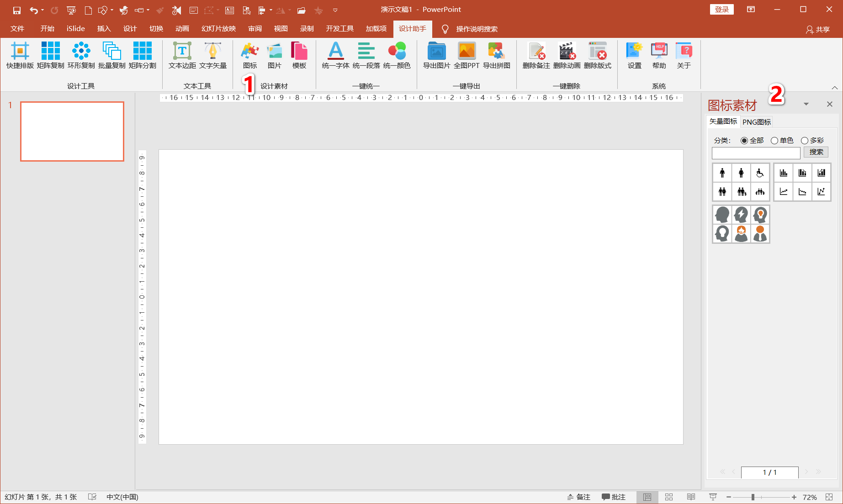
Task: Insert the man-with-tie avatar icon
Action: click(760, 233)
